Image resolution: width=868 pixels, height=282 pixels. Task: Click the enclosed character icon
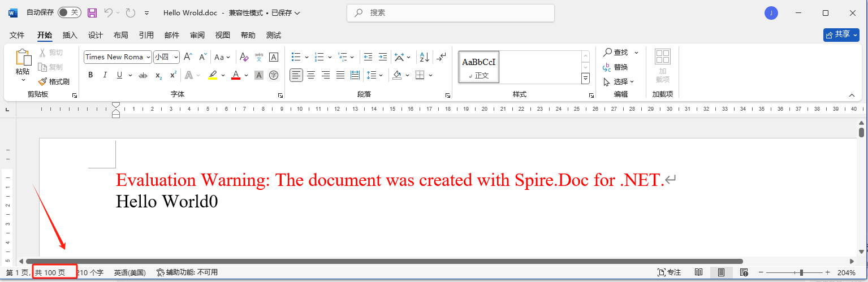pos(274,75)
